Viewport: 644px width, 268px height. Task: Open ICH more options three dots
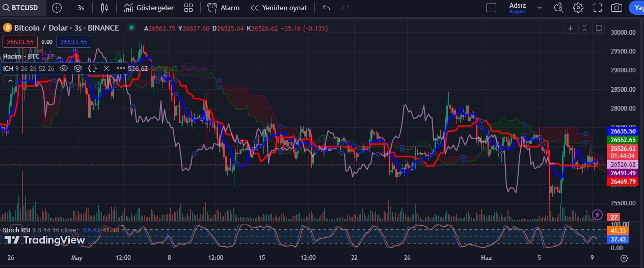click(121, 68)
